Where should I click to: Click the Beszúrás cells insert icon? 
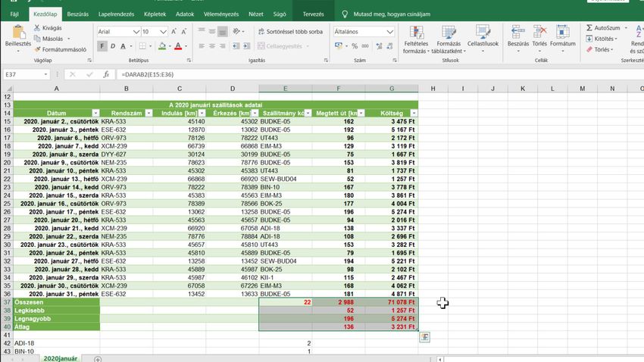click(x=518, y=32)
